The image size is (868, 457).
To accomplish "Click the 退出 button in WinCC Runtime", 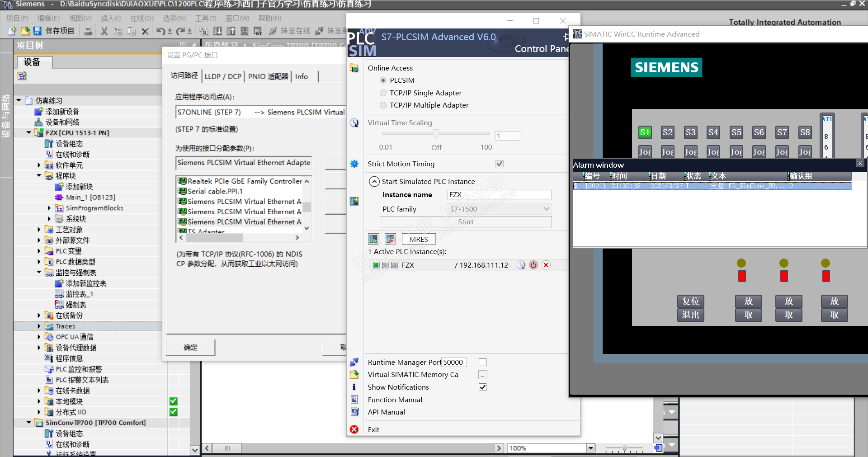I will pyautogui.click(x=690, y=315).
